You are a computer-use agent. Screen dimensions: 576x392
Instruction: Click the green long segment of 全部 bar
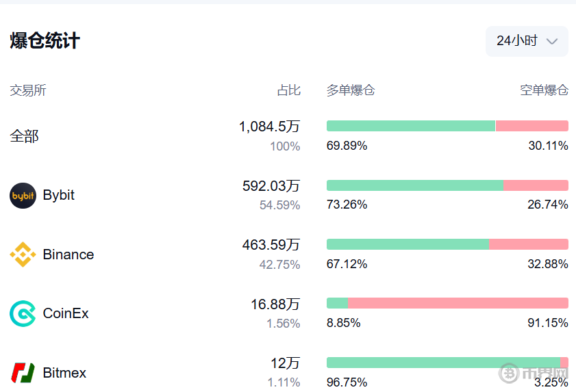pyautogui.click(x=411, y=126)
